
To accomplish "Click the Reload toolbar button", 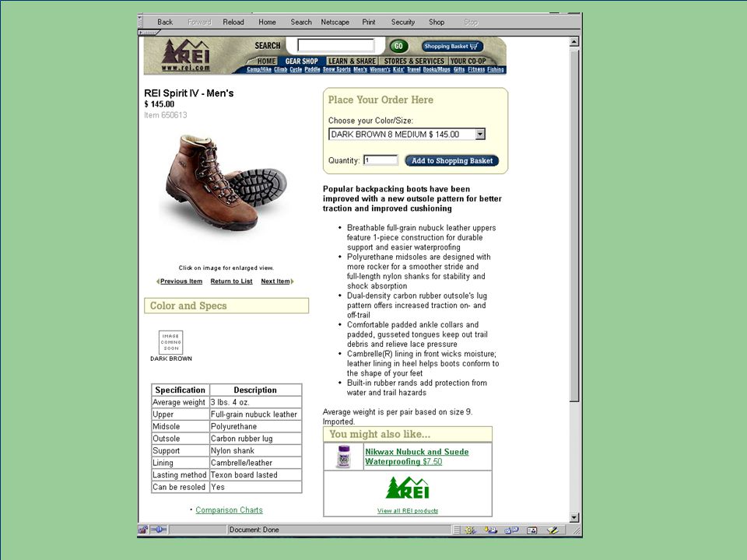I will (233, 22).
